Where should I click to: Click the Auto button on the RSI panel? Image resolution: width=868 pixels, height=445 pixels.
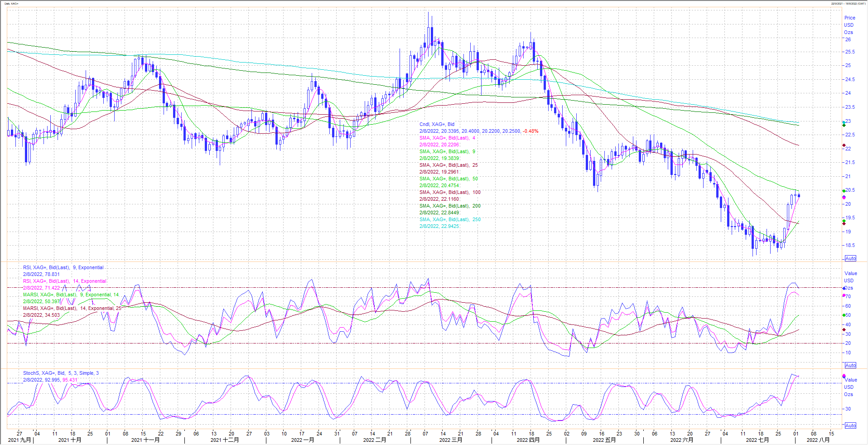pos(850,365)
